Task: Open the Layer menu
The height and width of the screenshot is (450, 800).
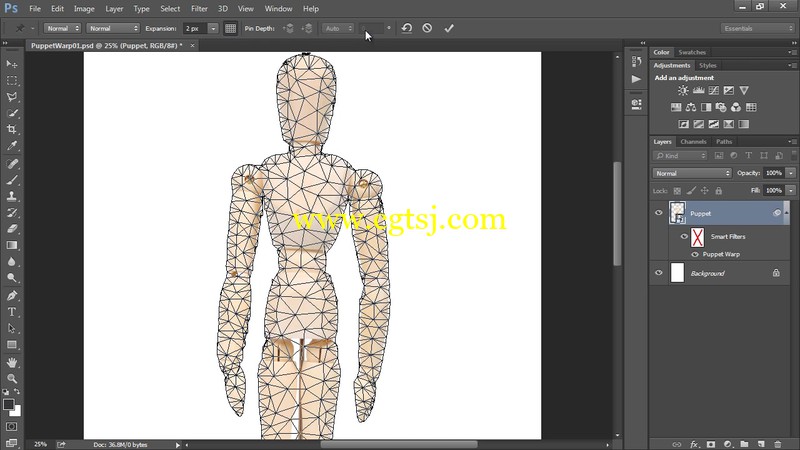Action: (x=114, y=9)
